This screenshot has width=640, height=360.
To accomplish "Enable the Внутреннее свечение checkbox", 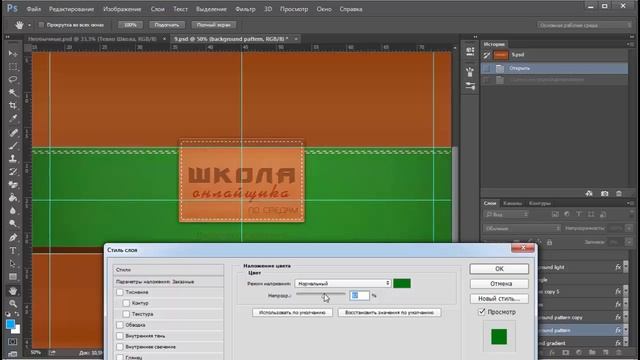I will click(120, 347).
